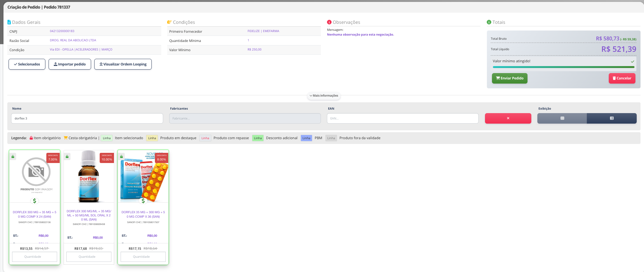The height and width of the screenshot is (272, 644).
Task: Click FIDELIZE | EMEFARMA supplier value
Action: tap(263, 31)
